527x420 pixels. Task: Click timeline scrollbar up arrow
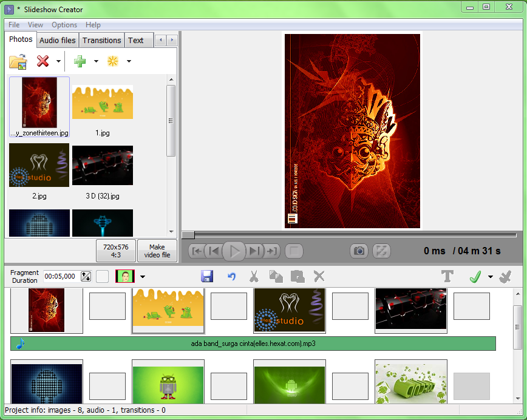point(517,294)
